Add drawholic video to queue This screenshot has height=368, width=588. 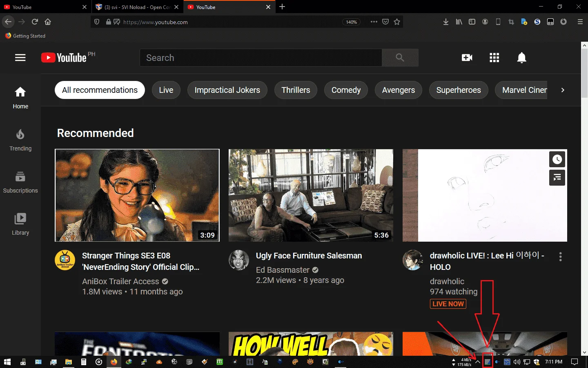click(x=557, y=177)
